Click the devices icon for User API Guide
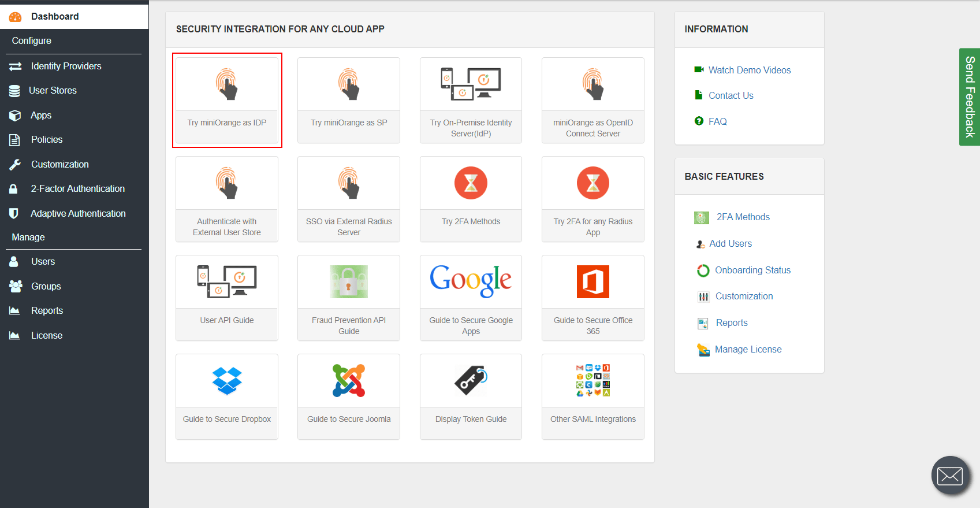Screen dimensions: 980x508 [x=227, y=281]
